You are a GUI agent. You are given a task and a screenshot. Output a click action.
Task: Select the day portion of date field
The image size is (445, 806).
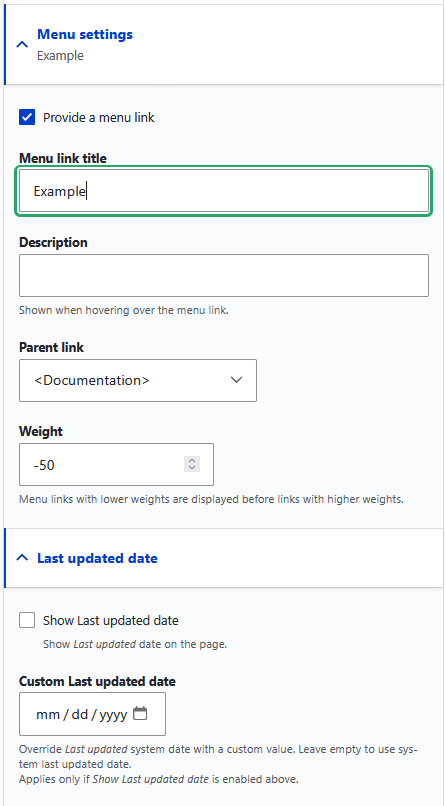[80, 715]
